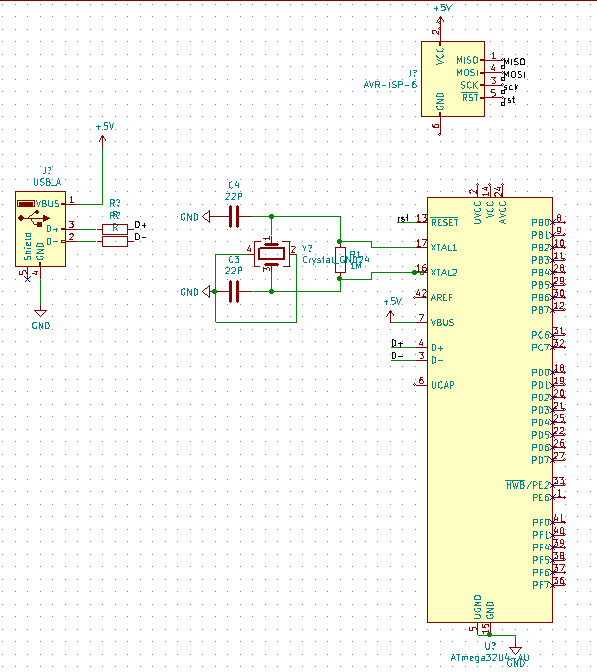
Task: Click the MOSI net label
Action: pos(514,75)
